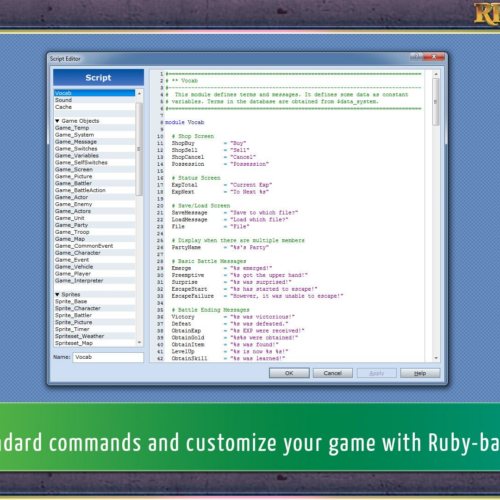This screenshot has width=500, height=500.
Task: Select the Game_Message script
Action: pos(95,142)
